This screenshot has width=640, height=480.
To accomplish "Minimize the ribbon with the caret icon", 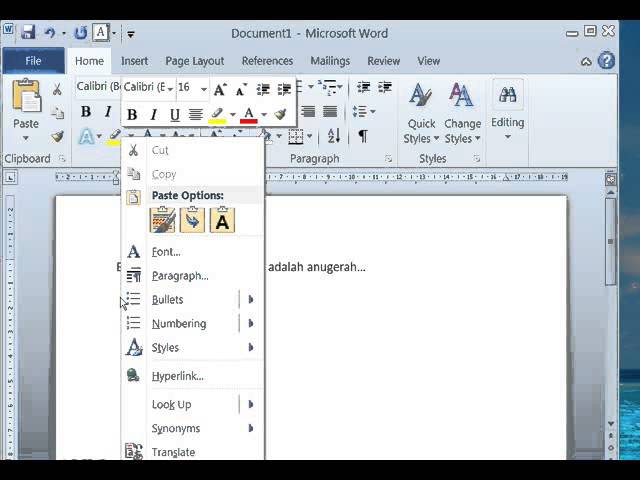I will click(x=586, y=62).
